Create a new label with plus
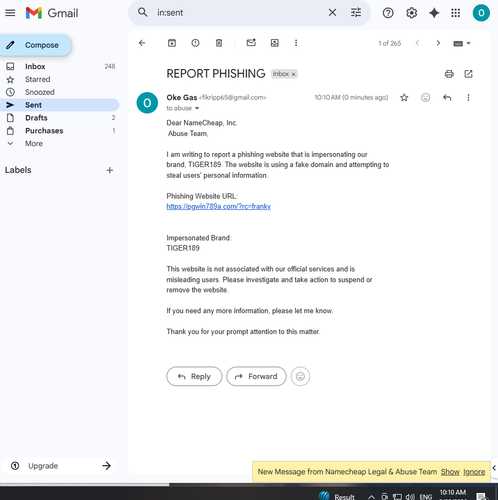 pyautogui.click(x=110, y=170)
